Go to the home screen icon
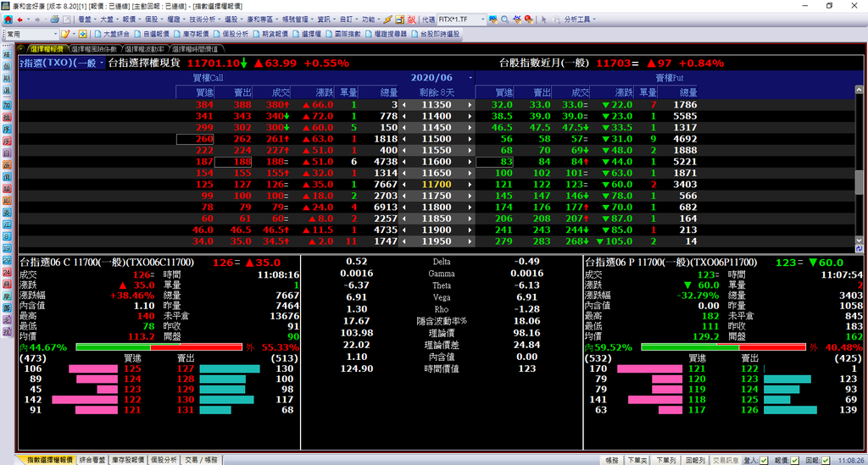Screen dimensions: 868x465 point(8,19)
